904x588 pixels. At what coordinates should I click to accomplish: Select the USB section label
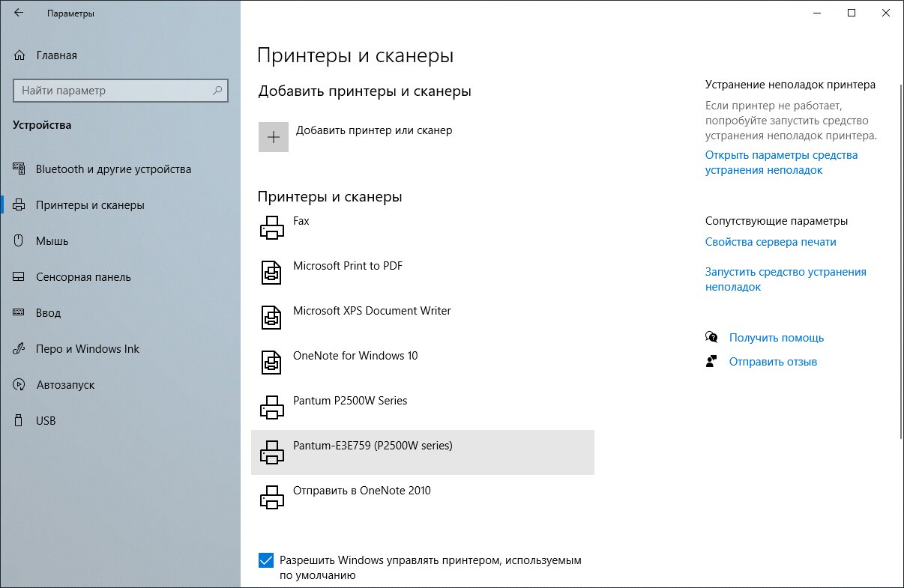(x=46, y=421)
